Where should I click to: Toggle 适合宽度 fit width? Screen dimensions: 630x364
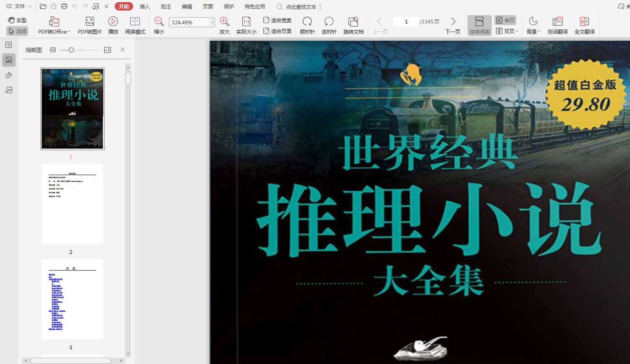point(277,20)
